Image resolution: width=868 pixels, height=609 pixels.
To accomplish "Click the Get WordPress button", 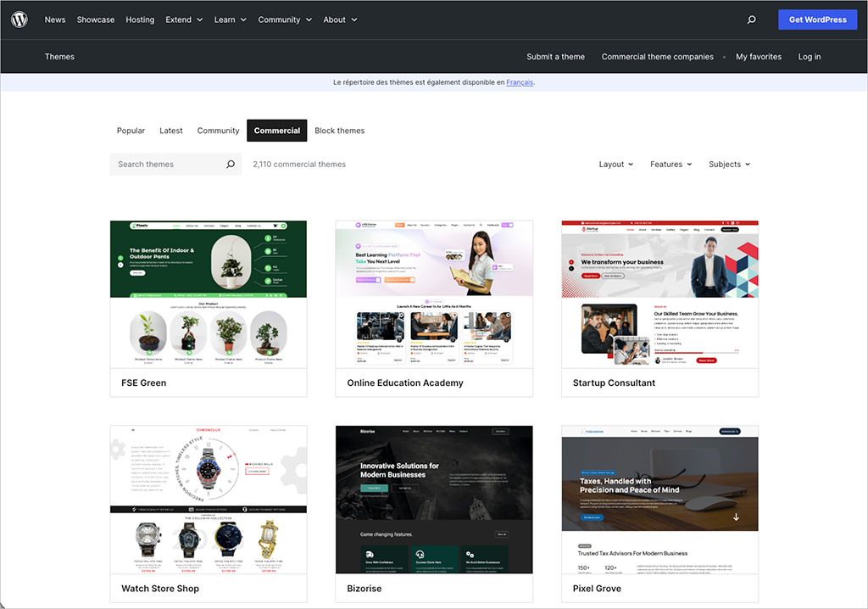I will point(817,19).
